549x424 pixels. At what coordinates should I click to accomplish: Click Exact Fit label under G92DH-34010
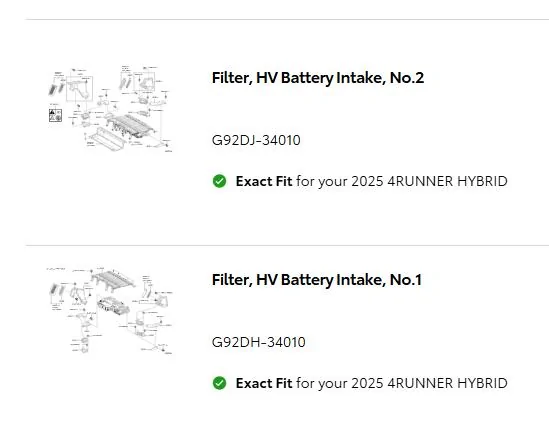point(264,383)
